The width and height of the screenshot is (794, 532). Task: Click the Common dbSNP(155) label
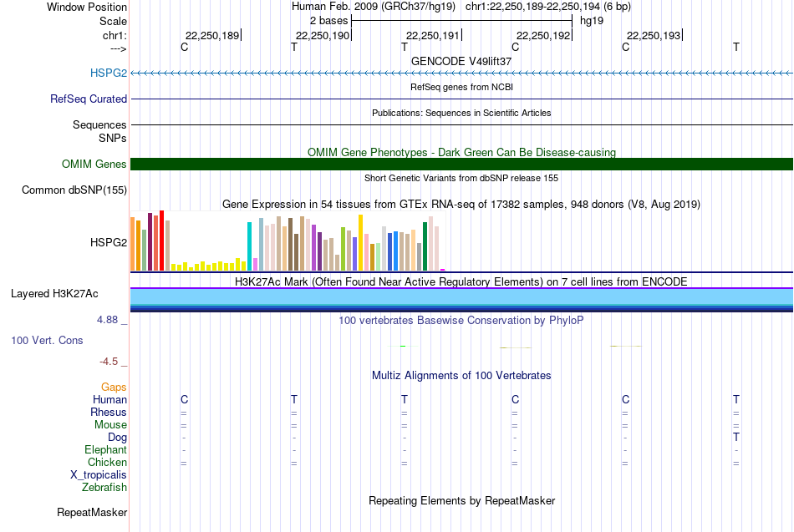(74, 190)
